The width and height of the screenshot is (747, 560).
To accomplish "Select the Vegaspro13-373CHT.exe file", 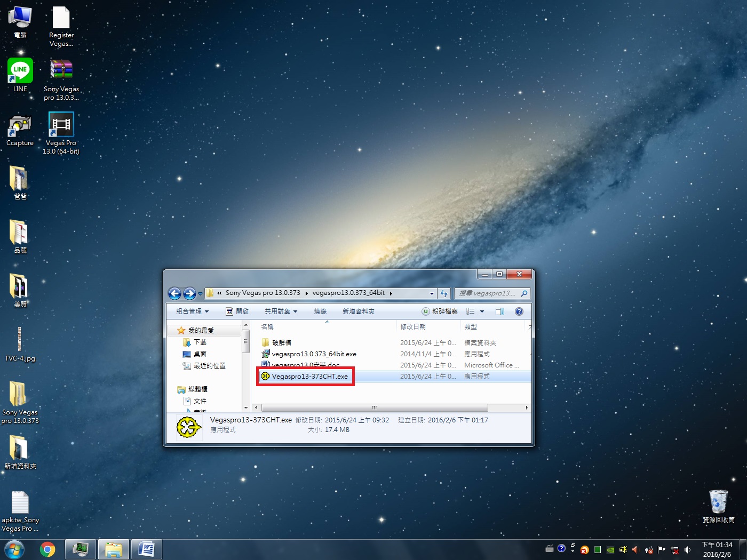I will [305, 376].
